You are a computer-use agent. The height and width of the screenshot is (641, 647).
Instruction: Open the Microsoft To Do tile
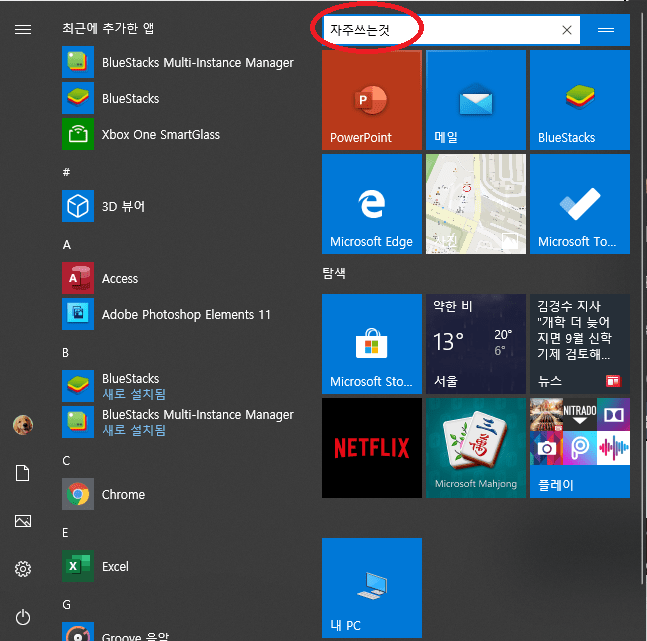(580, 204)
